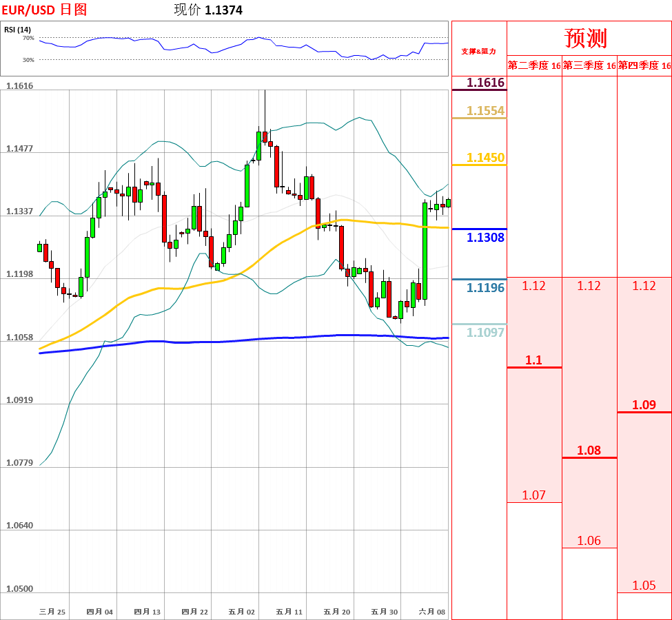
Task: Click the 支撑&阻力 column header
Action: [479, 52]
